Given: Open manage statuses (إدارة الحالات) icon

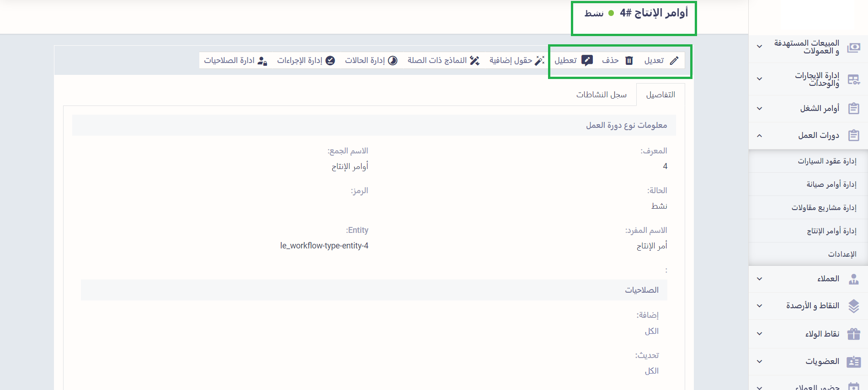Looking at the screenshot, I should click(393, 61).
